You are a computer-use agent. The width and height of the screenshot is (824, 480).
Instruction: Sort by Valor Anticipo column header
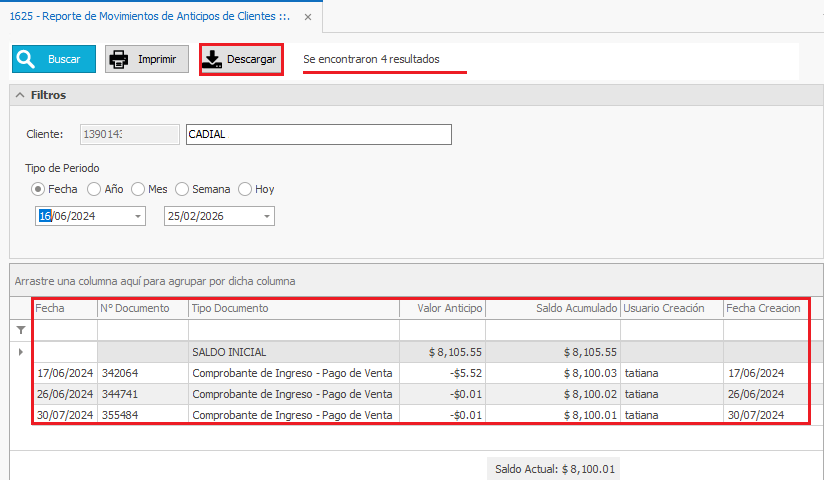(442, 308)
